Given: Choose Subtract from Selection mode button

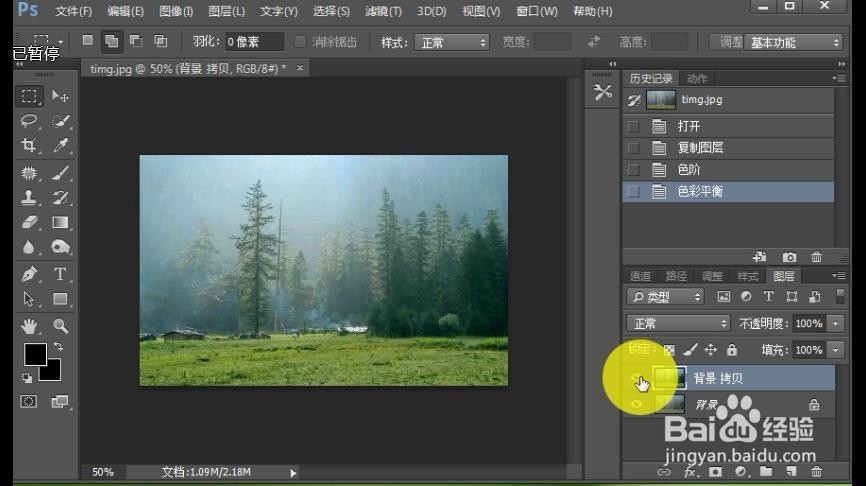Looking at the screenshot, I should click(136, 40).
